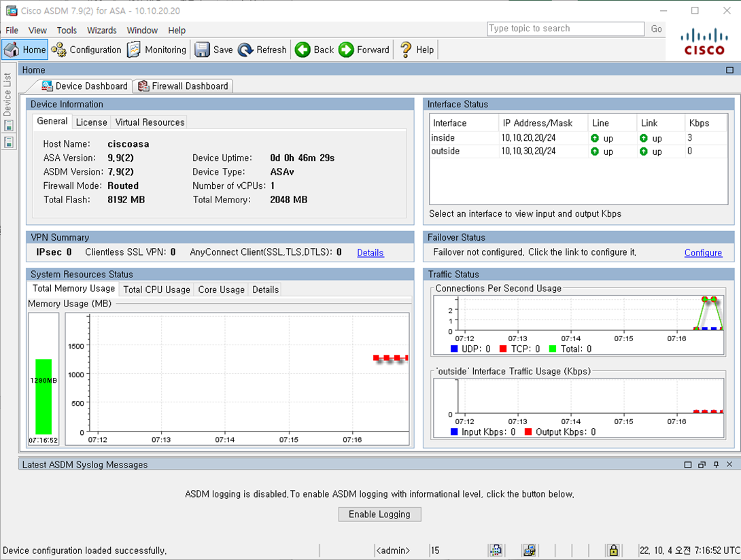The height and width of the screenshot is (560, 741).
Task: Select the Total CPU Usage tab
Action: pos(156,290)
